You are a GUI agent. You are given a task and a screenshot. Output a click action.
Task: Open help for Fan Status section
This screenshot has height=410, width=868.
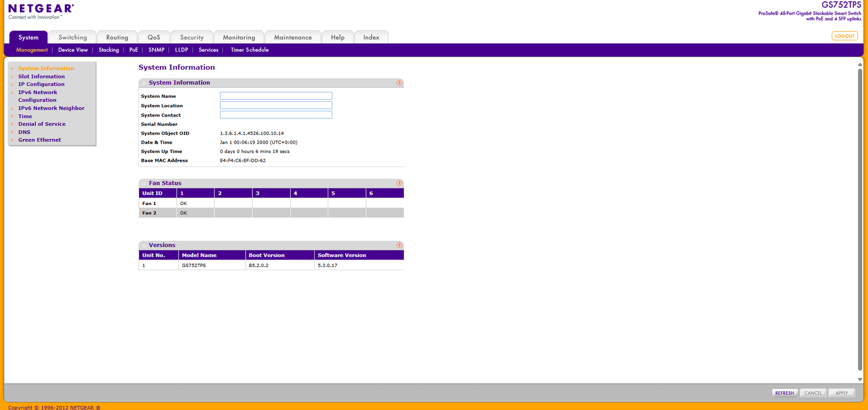[399, 183]
